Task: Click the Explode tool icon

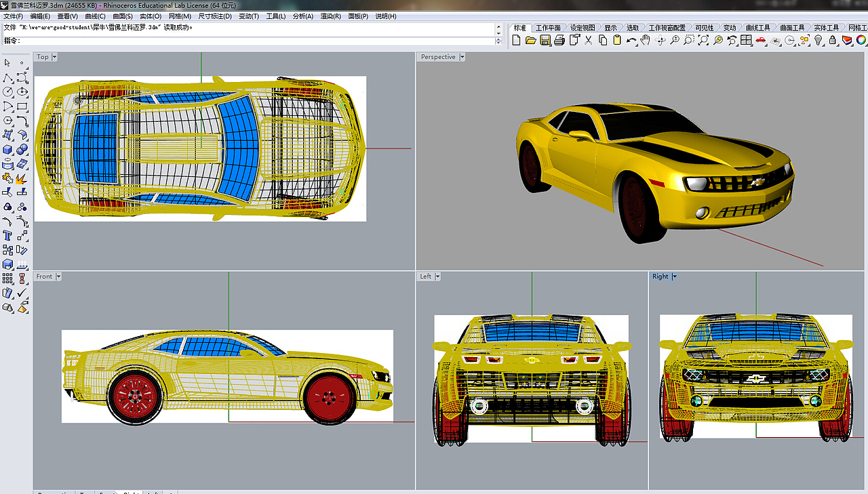Action: pos(22,178)
